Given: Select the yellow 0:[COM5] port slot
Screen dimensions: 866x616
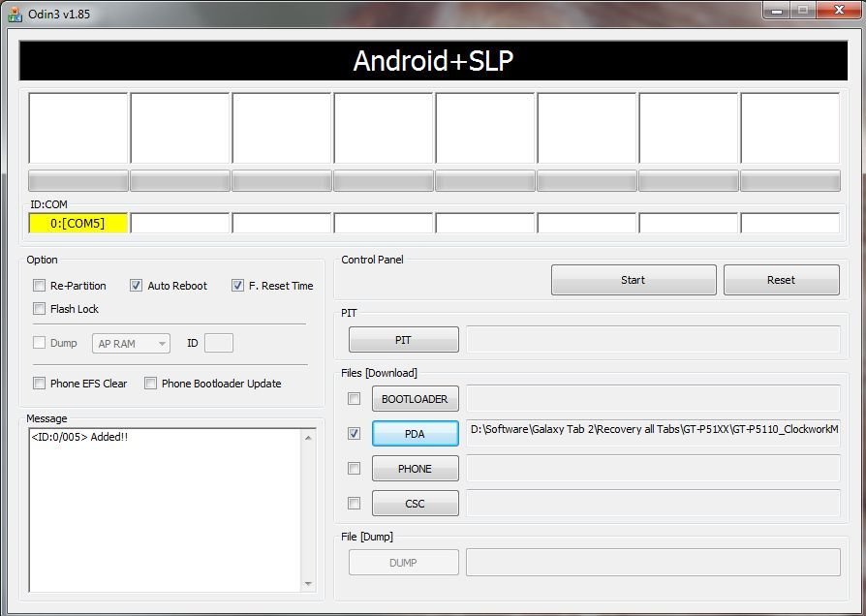Looking at the screenshot, I should coord(77,223).
